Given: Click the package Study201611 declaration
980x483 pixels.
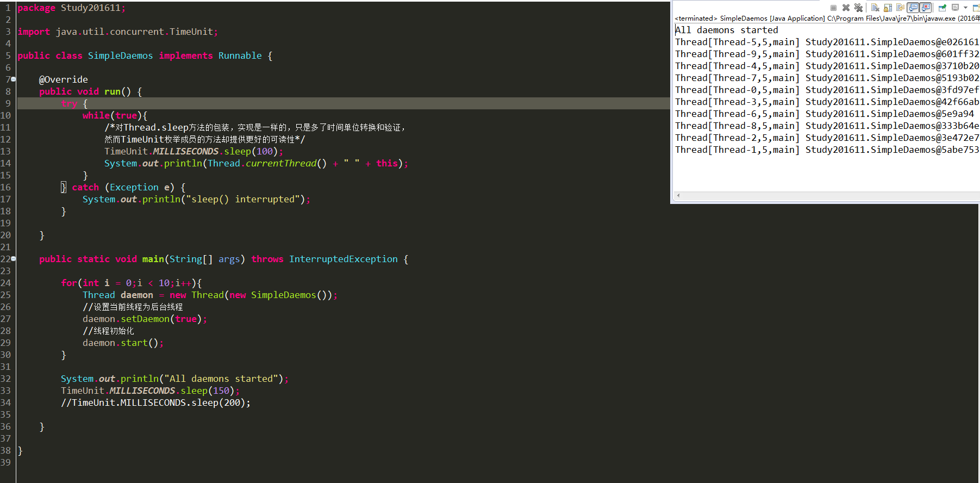Looking at the screenshot, I should pos(71,8).
